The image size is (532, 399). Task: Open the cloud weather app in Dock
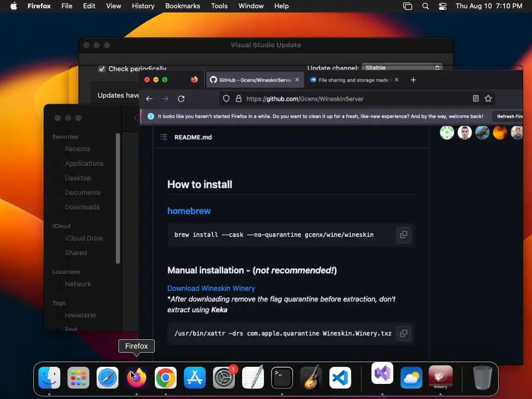coord(411,378)
